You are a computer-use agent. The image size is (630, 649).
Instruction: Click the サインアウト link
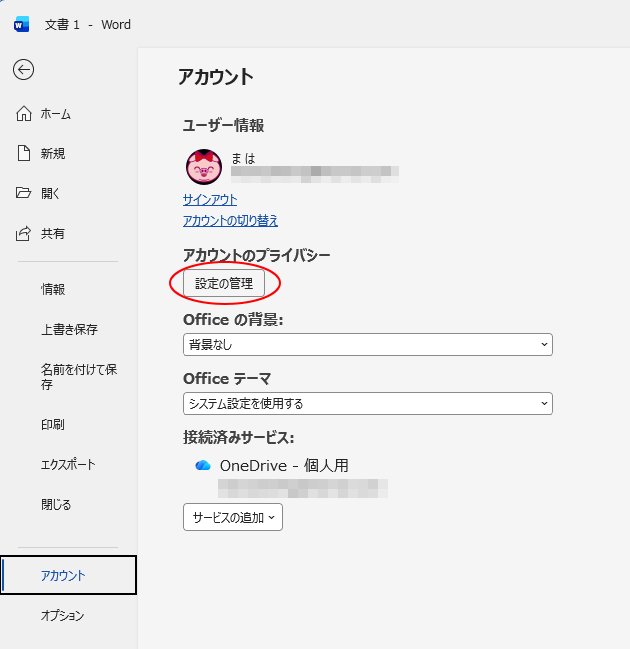click(x=210, y=200)
